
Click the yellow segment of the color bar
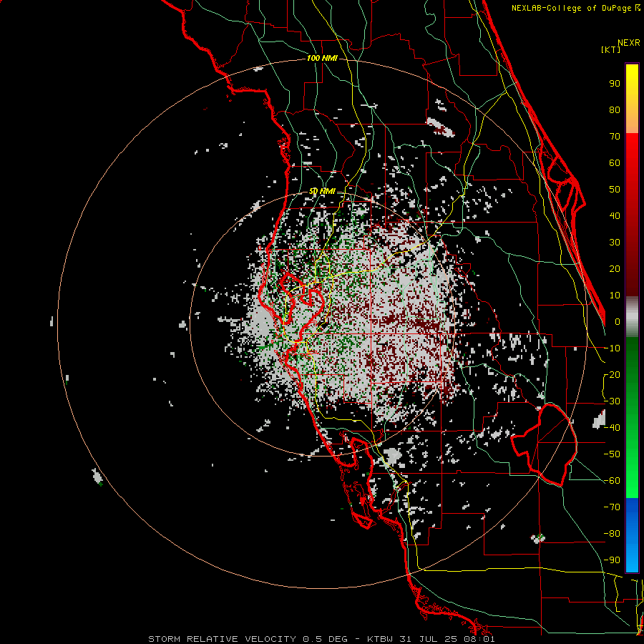632,82
